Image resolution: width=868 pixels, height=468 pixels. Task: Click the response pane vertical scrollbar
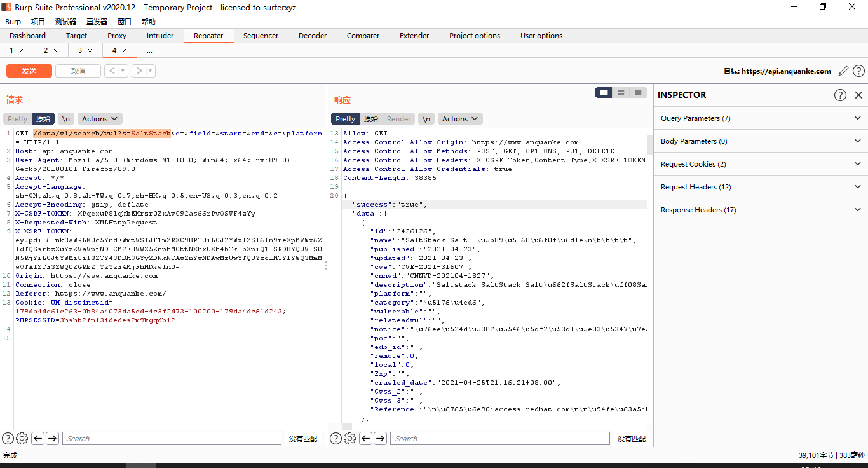tap(650, 144)
